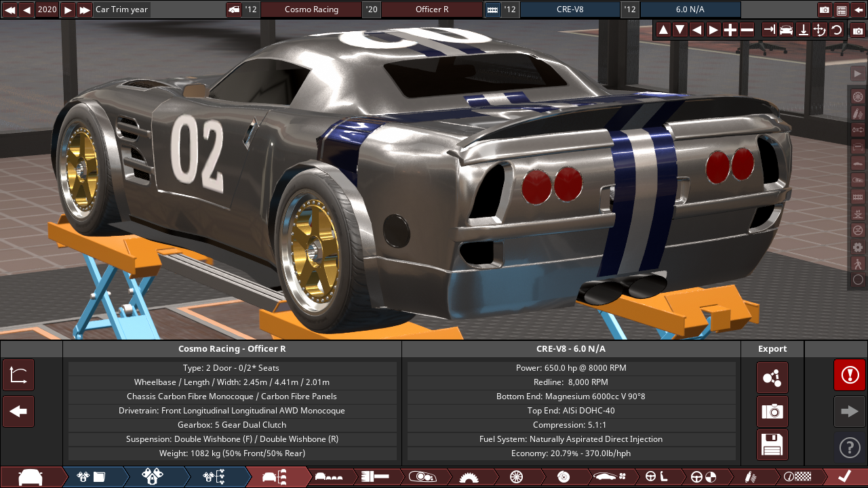Toggle the wheel icon in right sidebar
The height and width of the screenshot is (488, 868).
pyautogui.click(x=858, y=96)
